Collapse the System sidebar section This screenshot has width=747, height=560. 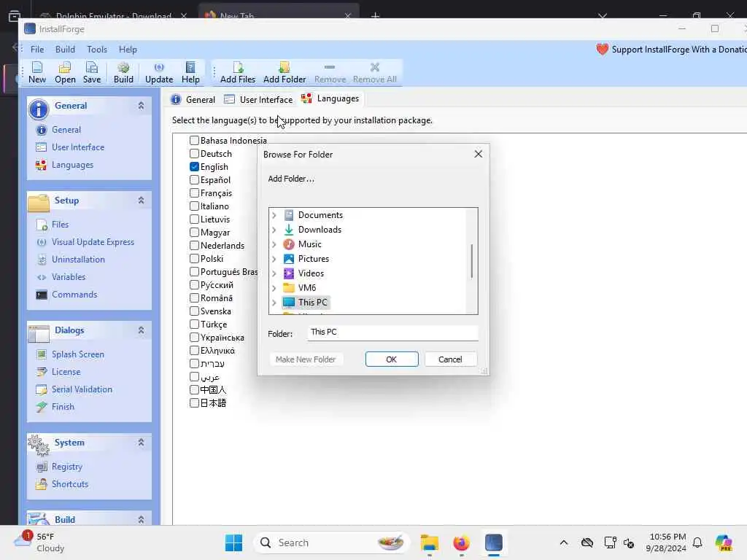[141, 443]
